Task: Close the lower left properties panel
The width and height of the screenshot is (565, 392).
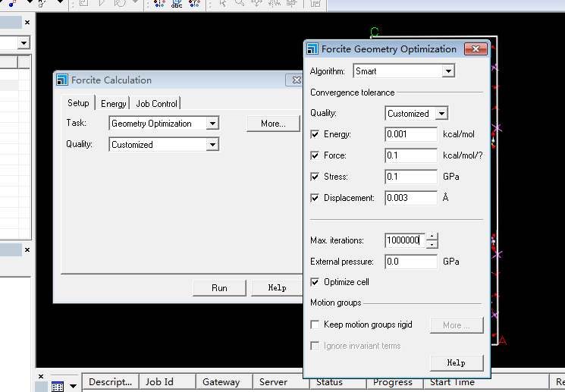Action: [x=27, y=249]
